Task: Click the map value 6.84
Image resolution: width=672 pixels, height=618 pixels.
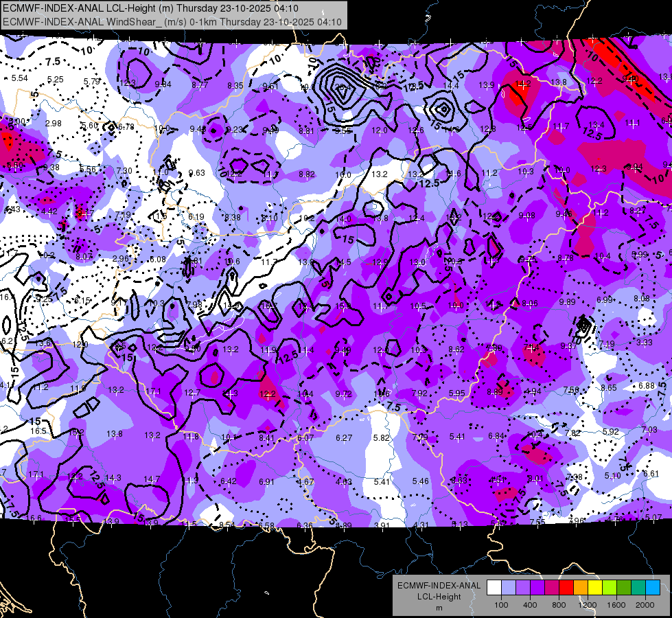Action: point(496,436)
